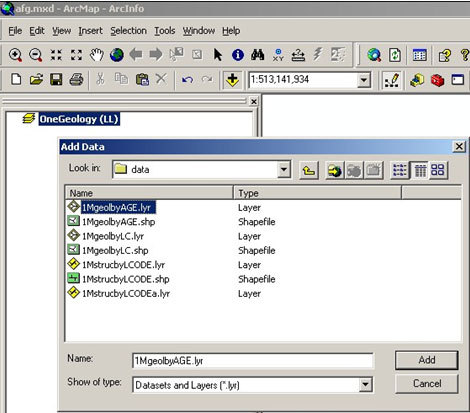Open the Command Line window
This screenshot has height=413, width=470.
click(x=458, y=80)
